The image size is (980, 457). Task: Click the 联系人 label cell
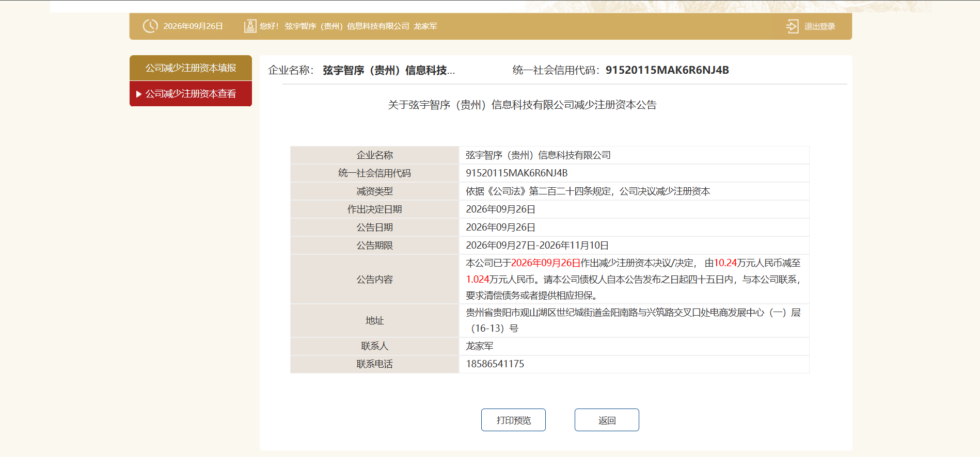(x=375, y=346)
